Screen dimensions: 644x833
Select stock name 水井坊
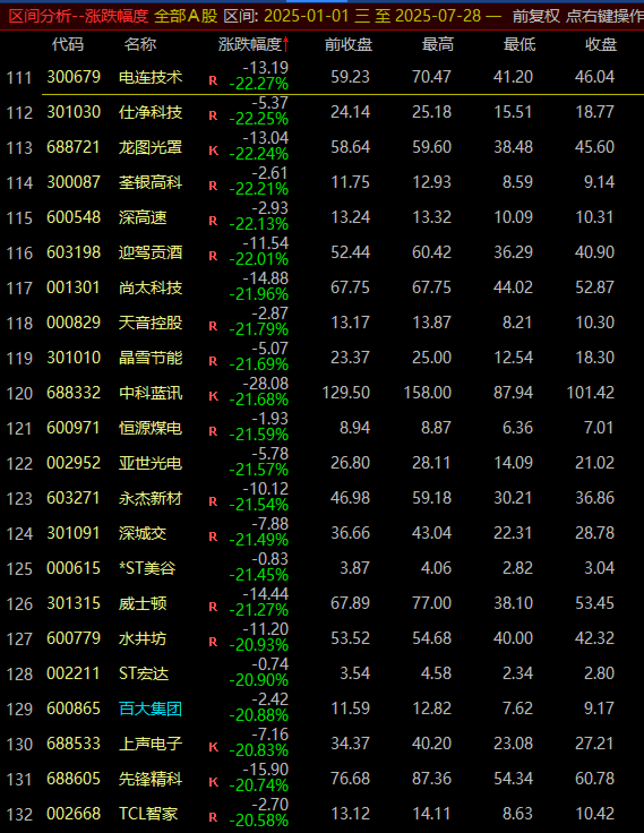click(143, 638)
